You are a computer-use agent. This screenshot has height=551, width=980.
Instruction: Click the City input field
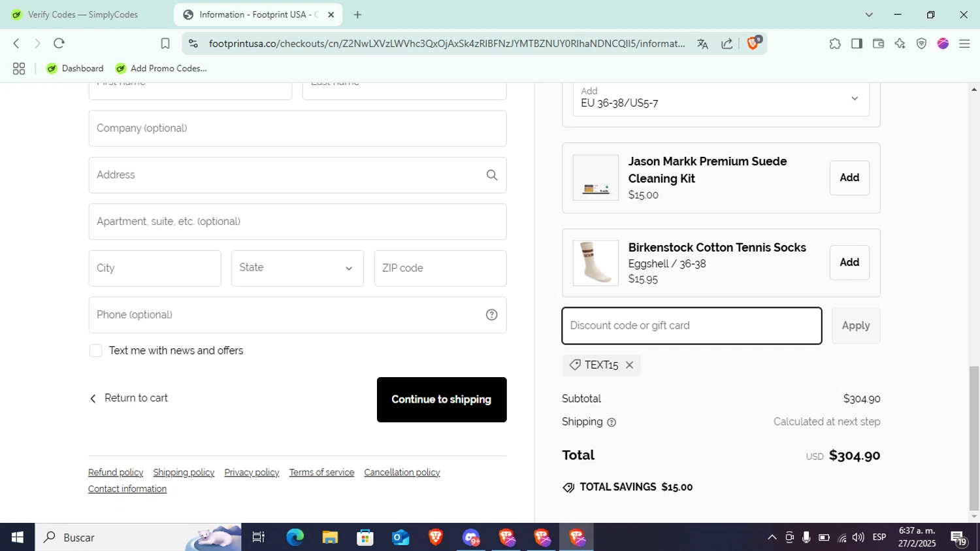[x=155, y=269]
